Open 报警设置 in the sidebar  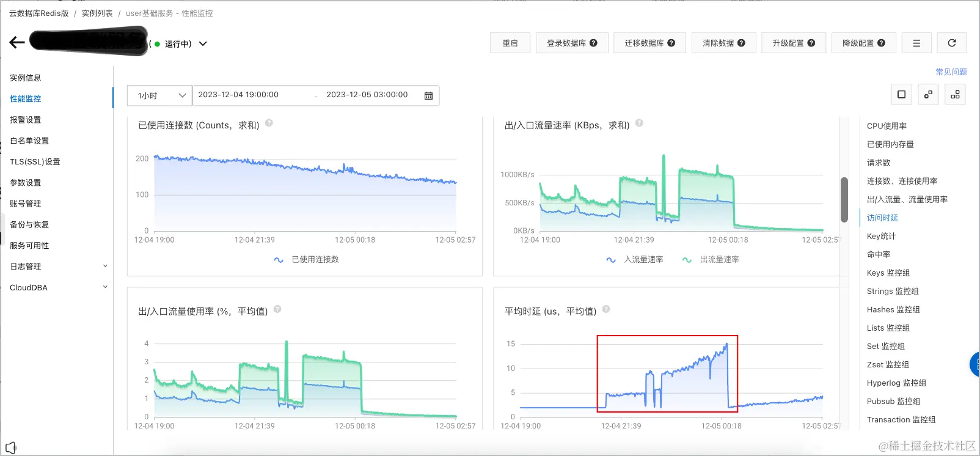pos(26,120)
